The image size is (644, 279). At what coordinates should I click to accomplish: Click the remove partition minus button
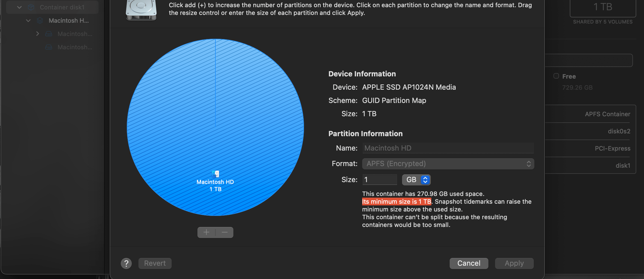tap(224, 232)
